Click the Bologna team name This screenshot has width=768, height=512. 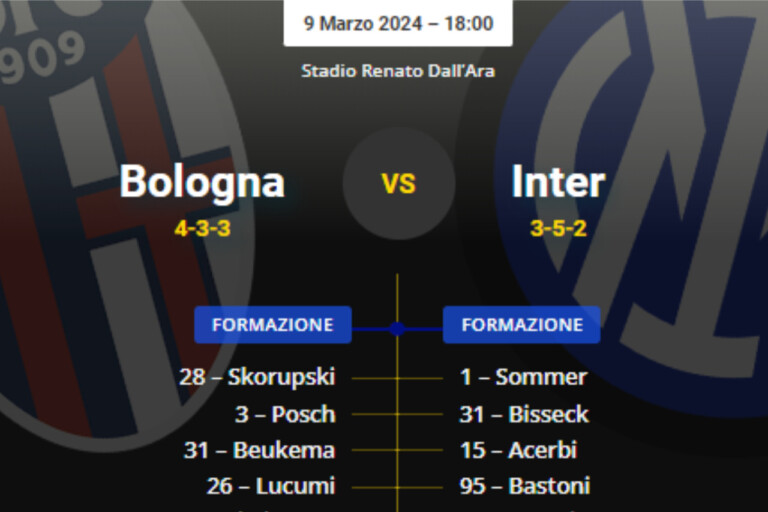click(x=202, y=182)
